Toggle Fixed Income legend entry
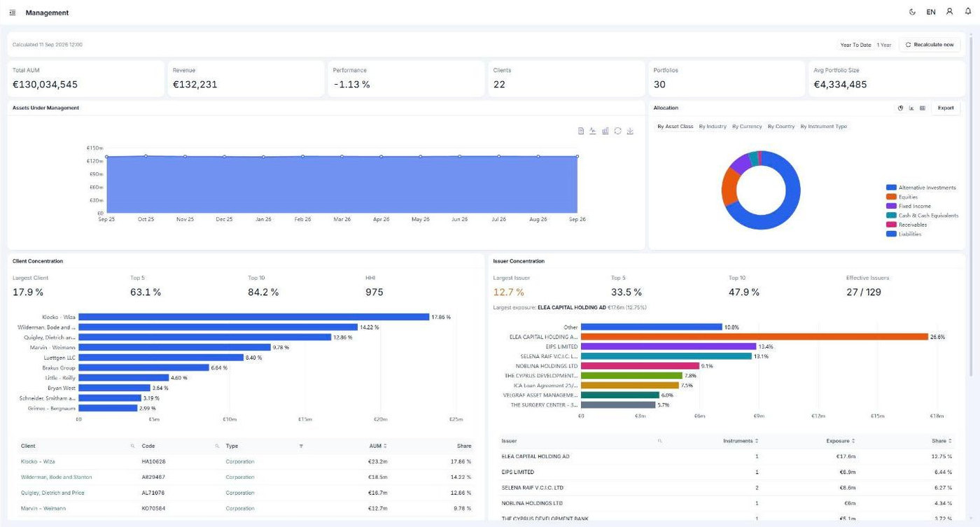This screenshot has height=527, width=980. click(x=909, y=206)
